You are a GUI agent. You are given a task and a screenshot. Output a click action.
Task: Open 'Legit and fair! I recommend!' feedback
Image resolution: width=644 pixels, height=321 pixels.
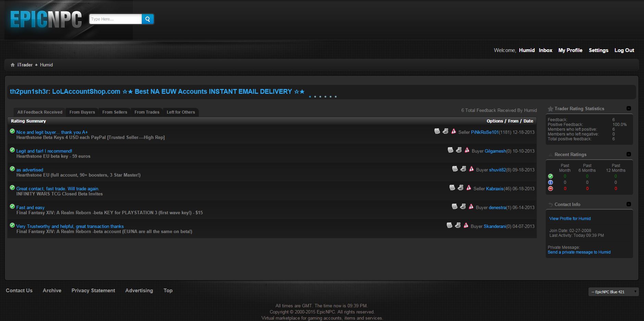[x=44, y=151]
